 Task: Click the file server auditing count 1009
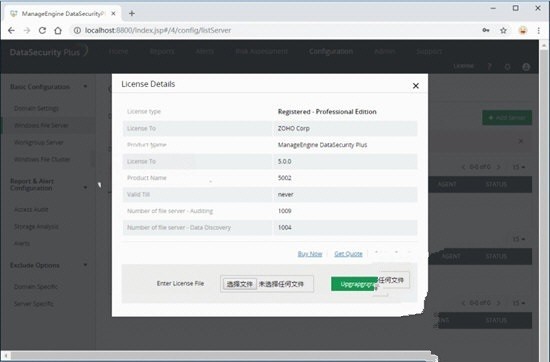tap(284, 211)
